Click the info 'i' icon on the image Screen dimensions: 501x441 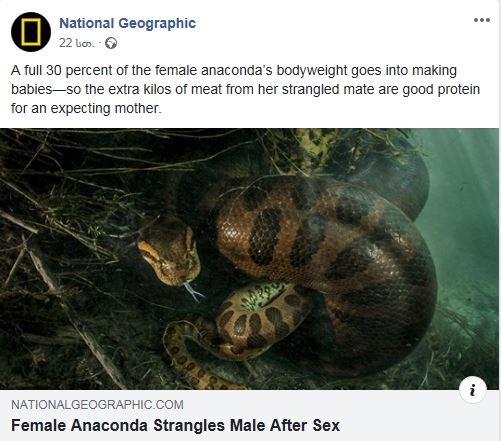473,390
